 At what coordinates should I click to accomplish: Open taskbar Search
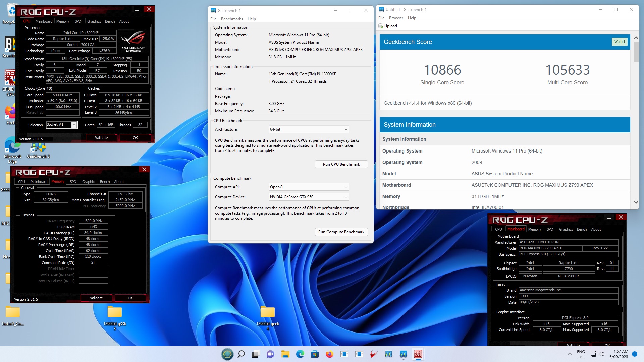(x=241, y=354)
